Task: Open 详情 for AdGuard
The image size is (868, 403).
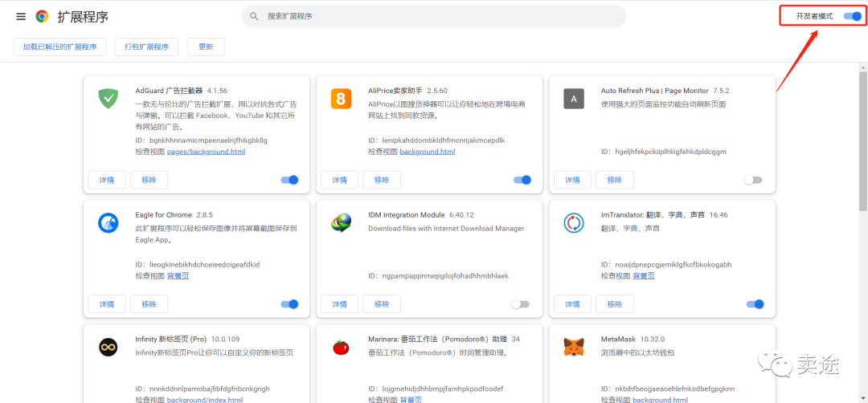Action: (107, 180)
